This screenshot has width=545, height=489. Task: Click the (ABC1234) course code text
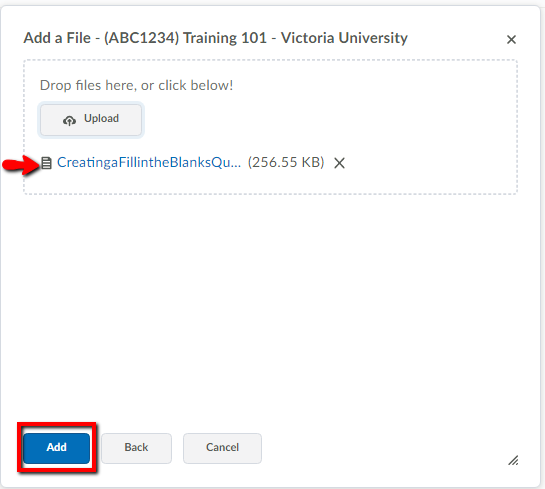coord(141,38)
